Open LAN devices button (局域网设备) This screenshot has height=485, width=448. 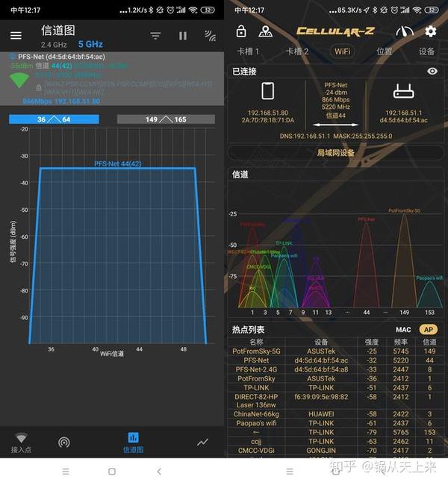point(336,152)
